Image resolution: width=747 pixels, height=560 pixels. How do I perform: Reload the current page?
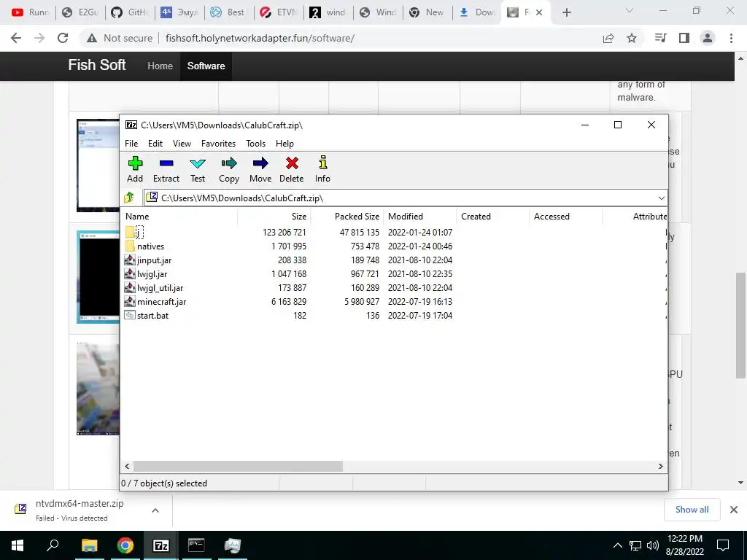[63, 38]
